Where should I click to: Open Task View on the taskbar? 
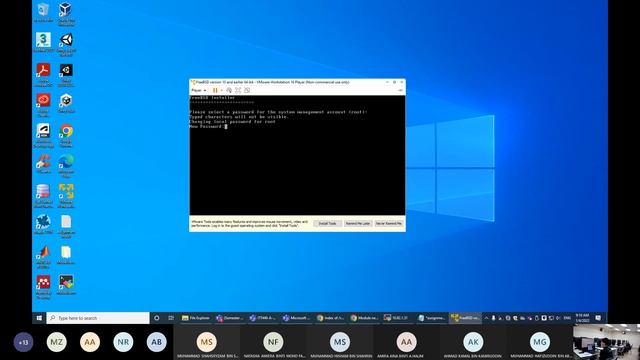coord(171,318)
